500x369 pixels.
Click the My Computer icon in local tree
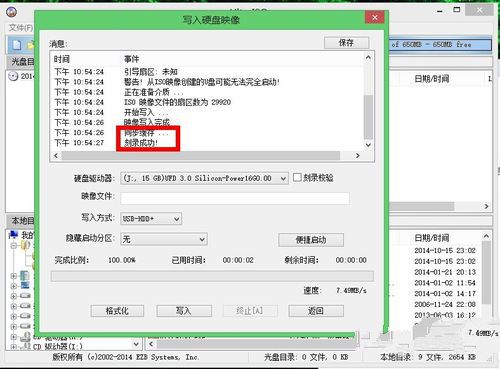[x=14, y=235]
